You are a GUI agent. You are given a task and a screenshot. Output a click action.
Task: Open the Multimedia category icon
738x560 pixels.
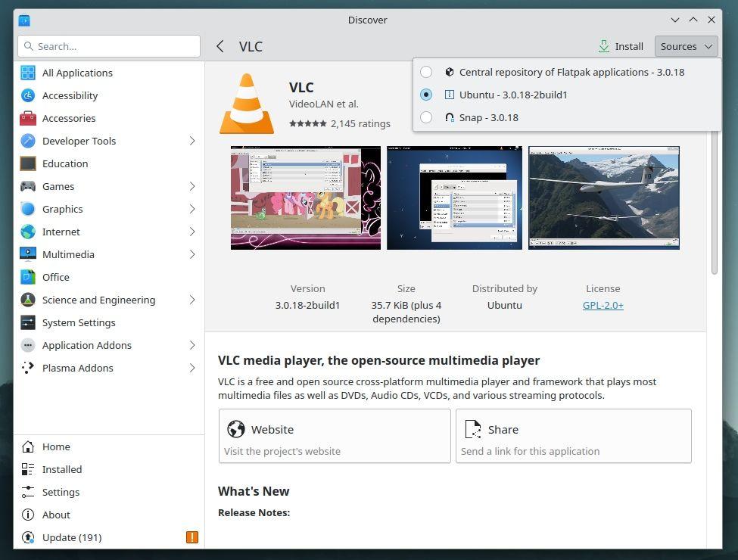[28, 254]
